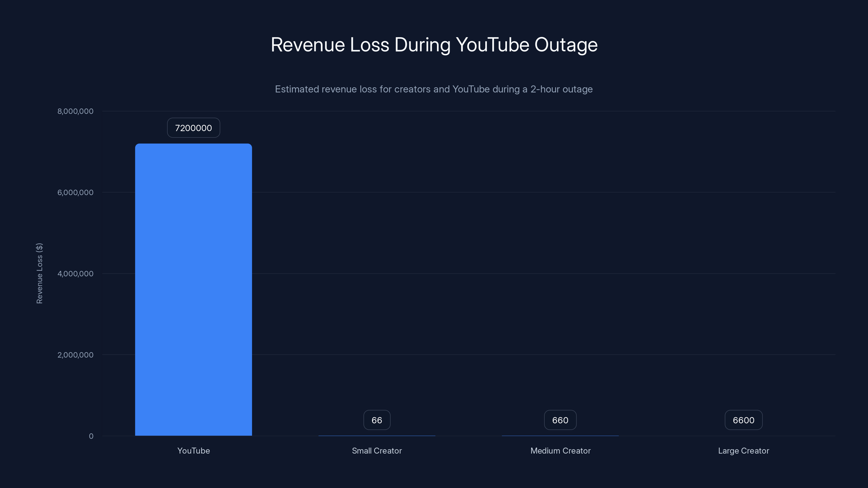This screenshot has height=488, width=868.
Task: Select the tiny Large Creator bar at baseline
Action: pos(743,435)
